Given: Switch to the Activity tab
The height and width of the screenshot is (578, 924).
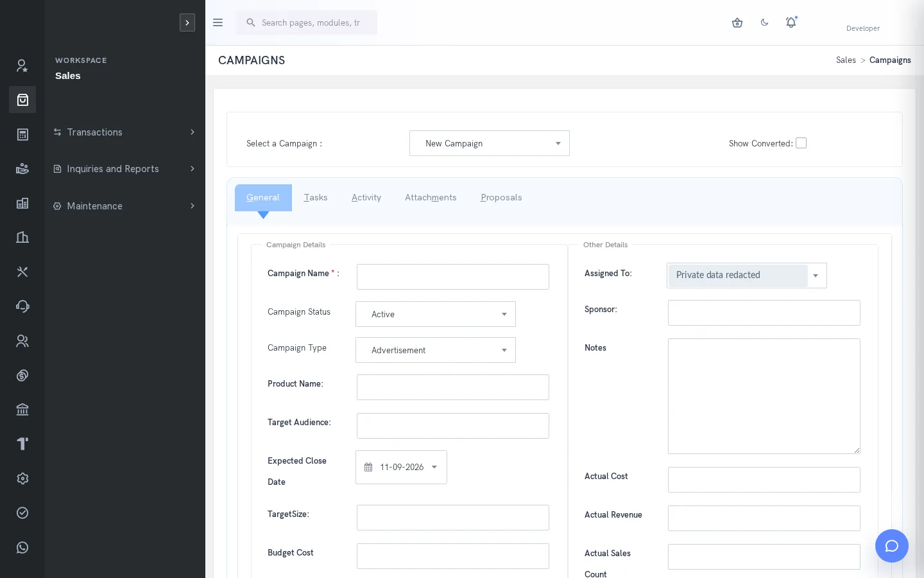Looking at the screenshot, I should (x=366, y=198).
